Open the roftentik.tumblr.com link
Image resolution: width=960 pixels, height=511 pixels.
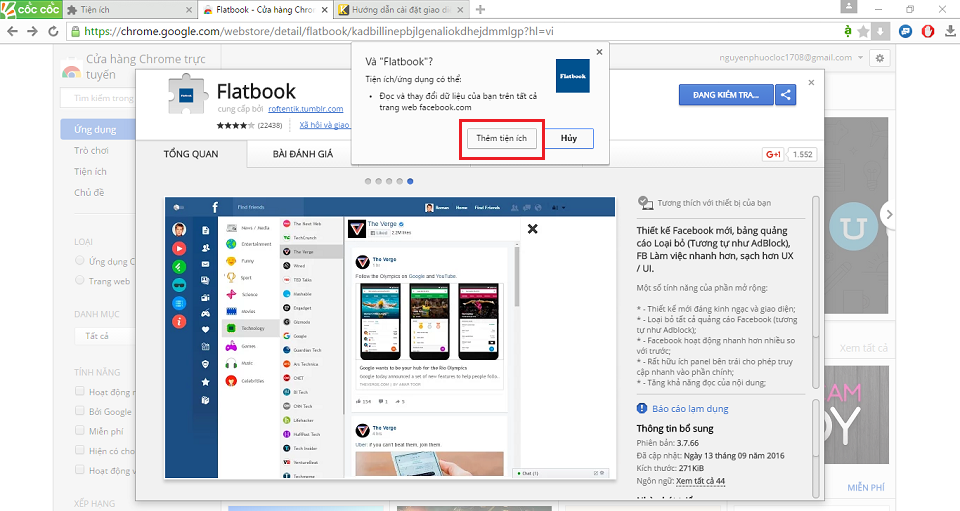(x=306, y=108)
